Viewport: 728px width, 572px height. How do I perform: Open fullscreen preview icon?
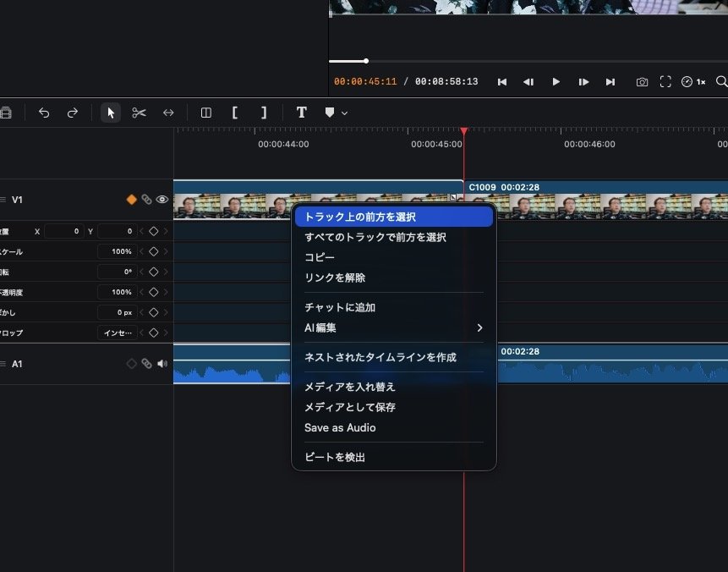tap(665, 82)
